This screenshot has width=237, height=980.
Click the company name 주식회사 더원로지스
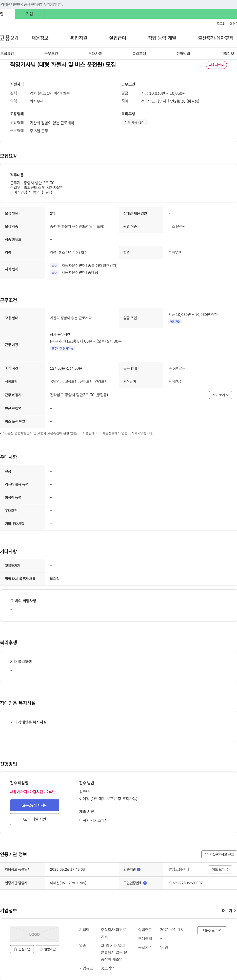(113, 933)
